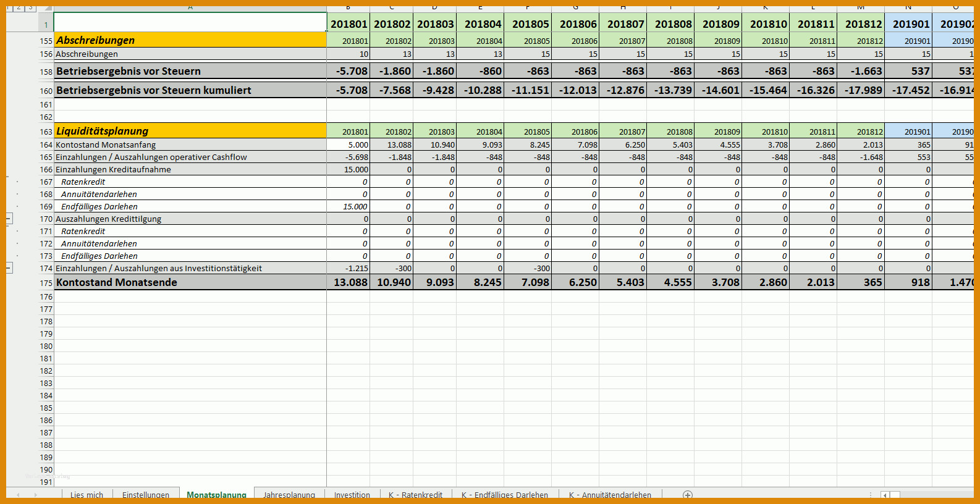Select the Endfälliges Darlehen cell in row 173
980x504 pixels.
[190, 256]
